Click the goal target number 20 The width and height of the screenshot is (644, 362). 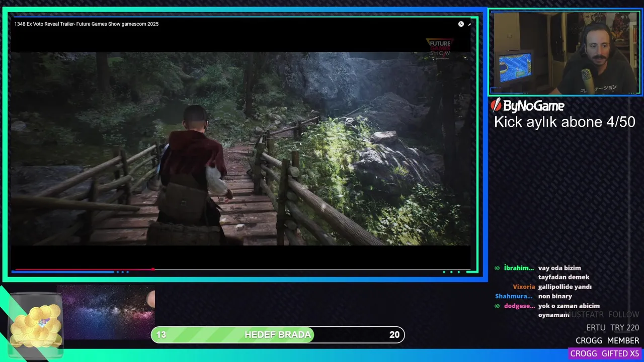point(394,335)
